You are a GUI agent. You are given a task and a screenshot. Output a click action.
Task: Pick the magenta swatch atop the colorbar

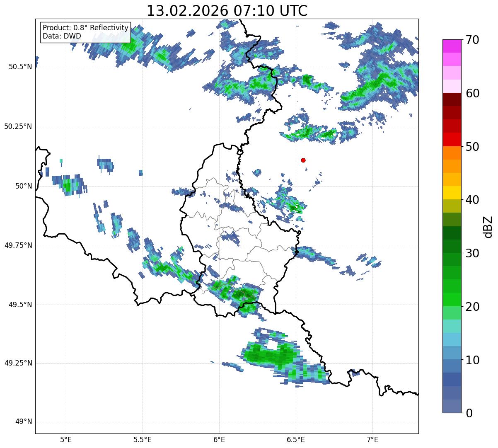pos(452,46)
